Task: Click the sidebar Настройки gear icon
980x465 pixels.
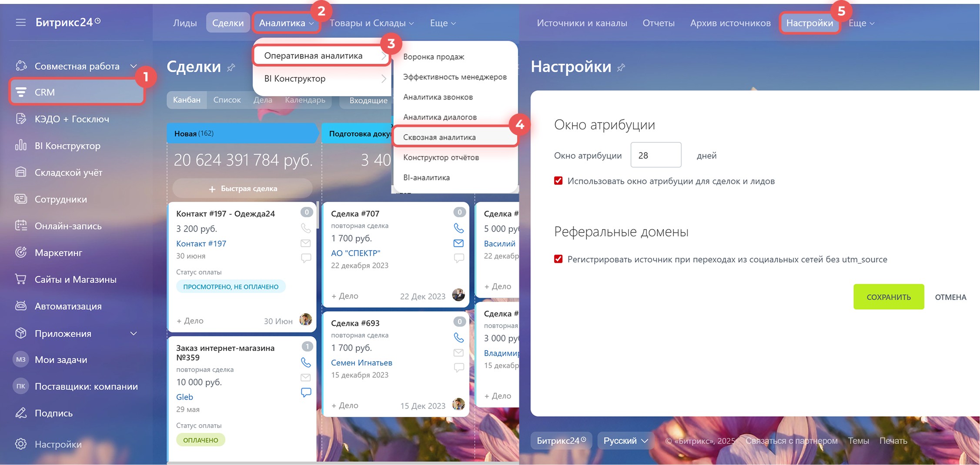Action: click(x=21, y=444)
